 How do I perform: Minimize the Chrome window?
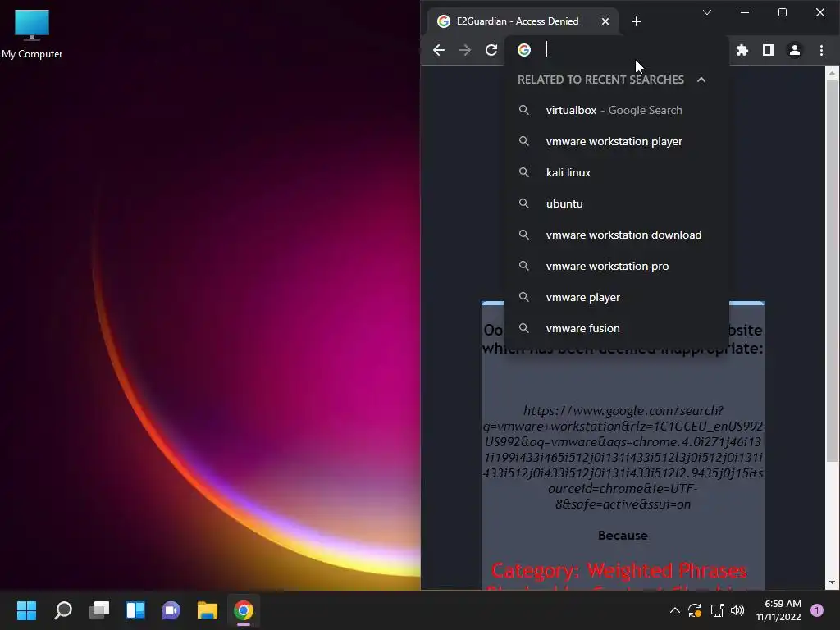745,12
